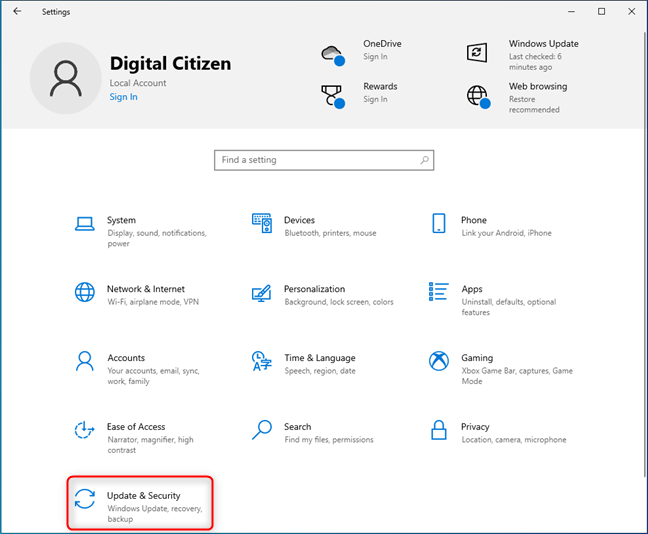Click 'Speech, region, date' description
648x534 pixels.
[320, 371]
